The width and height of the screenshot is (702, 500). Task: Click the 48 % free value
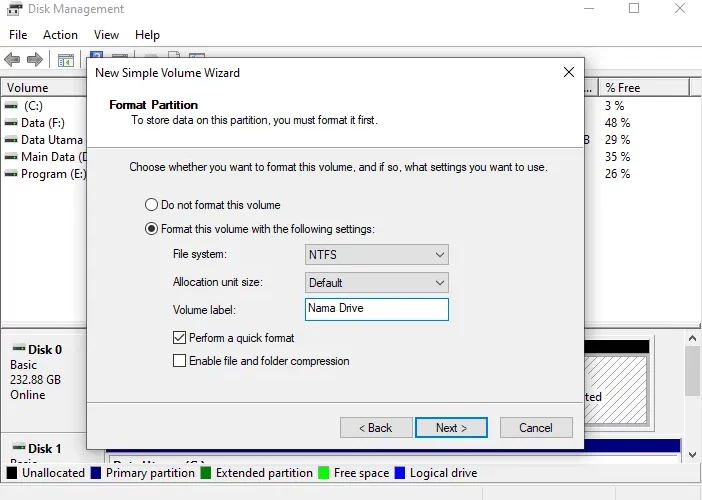click(617, 123)
